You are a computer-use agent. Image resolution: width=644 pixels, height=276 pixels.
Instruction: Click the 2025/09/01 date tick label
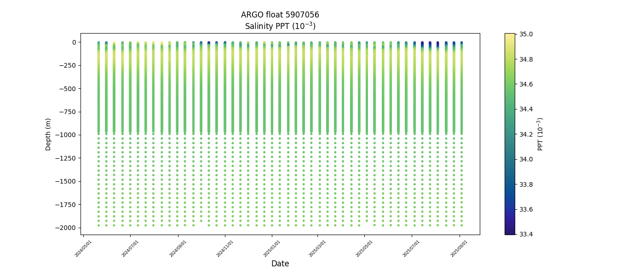460,248
